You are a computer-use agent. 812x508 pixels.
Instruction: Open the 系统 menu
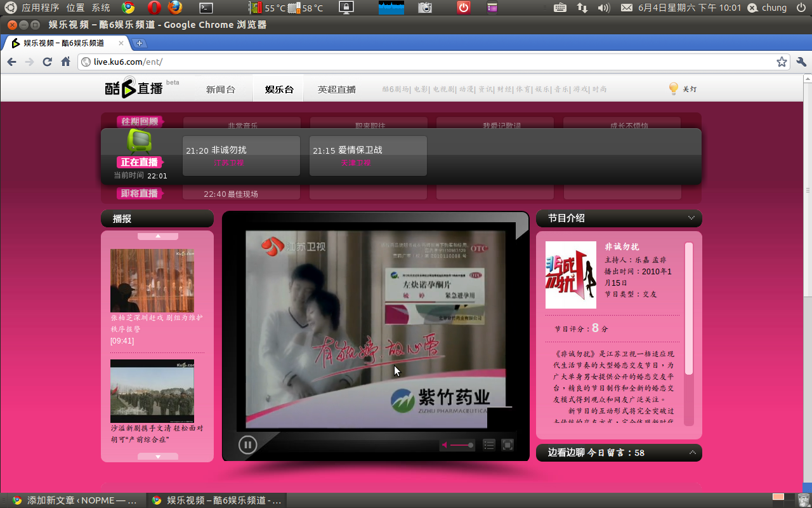pyautogui.click(x=101, y=8)
